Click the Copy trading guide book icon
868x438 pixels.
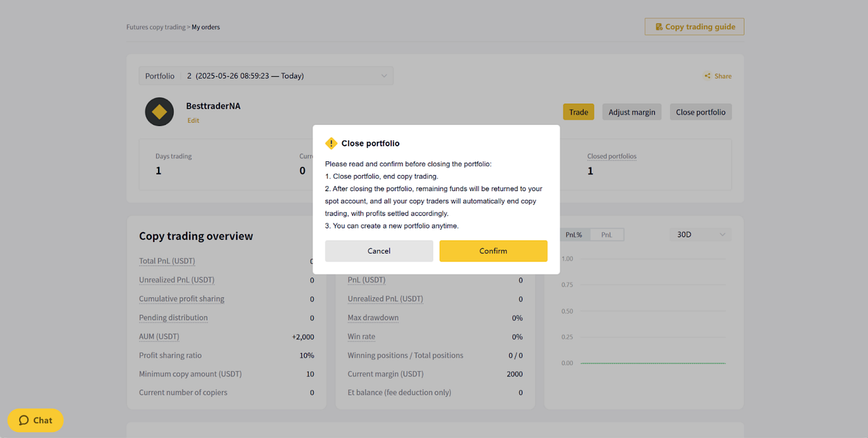[x=659, y=27]
